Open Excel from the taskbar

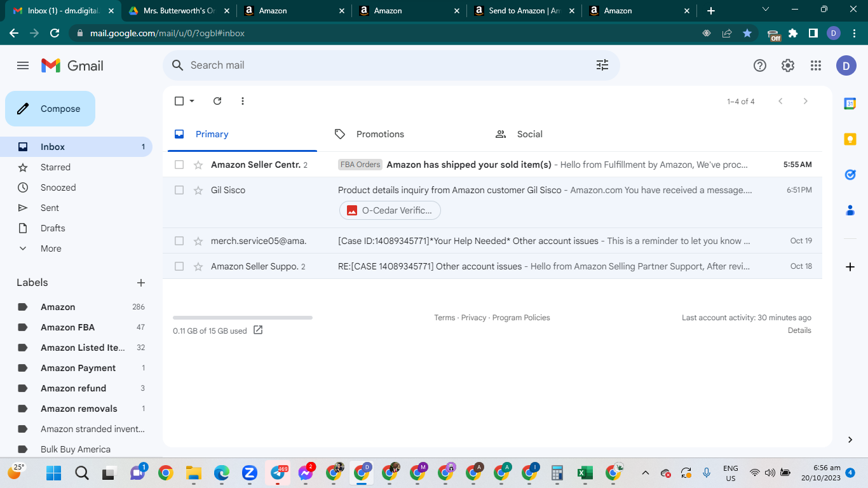pos(585,473)
